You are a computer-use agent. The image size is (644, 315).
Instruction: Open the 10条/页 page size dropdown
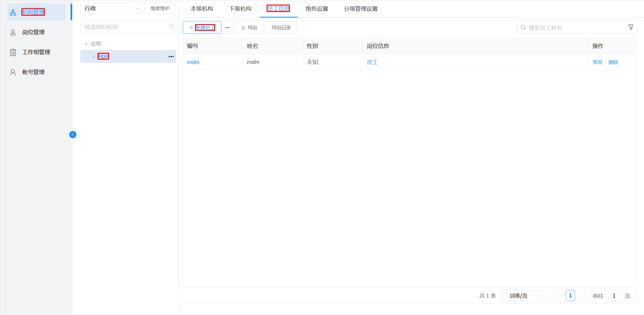(521, 296)
